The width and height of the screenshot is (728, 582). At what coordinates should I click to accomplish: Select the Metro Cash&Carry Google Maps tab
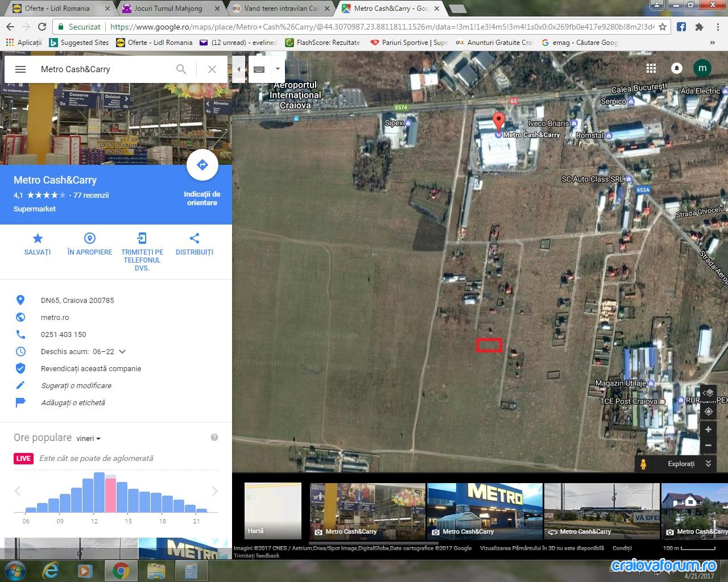pyautogui.click(x=391, y=9)
